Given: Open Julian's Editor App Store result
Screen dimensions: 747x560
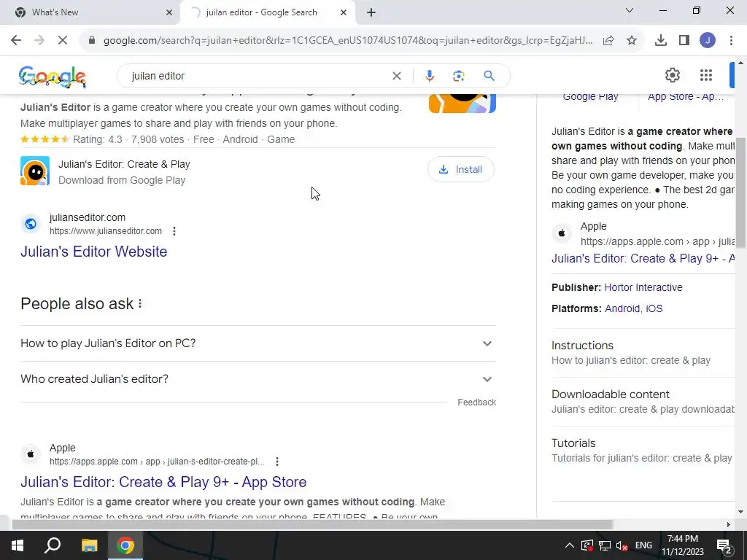Looking at the screenshot, I should (x=163, y=482).
